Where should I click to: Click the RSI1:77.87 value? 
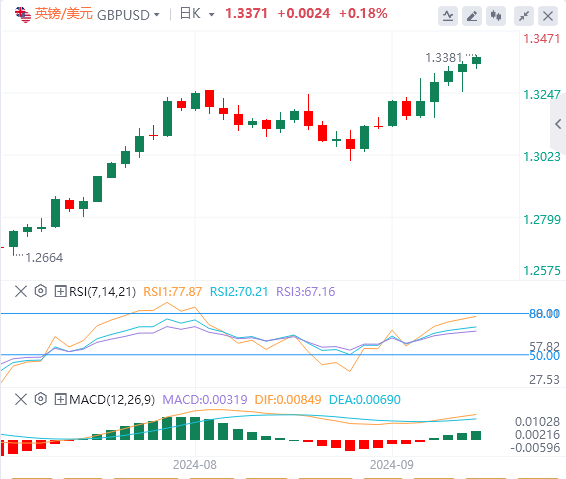(x=173, y=291)
